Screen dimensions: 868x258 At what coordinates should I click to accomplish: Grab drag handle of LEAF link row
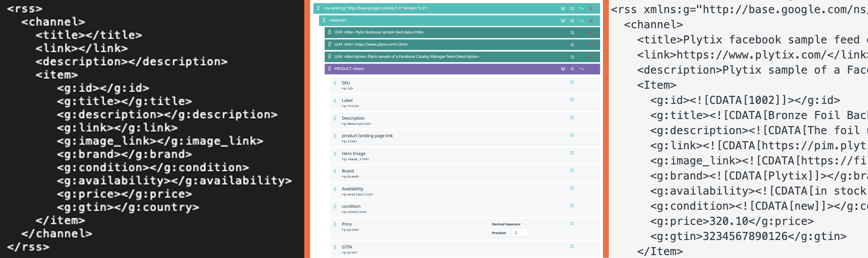[330, 44]
